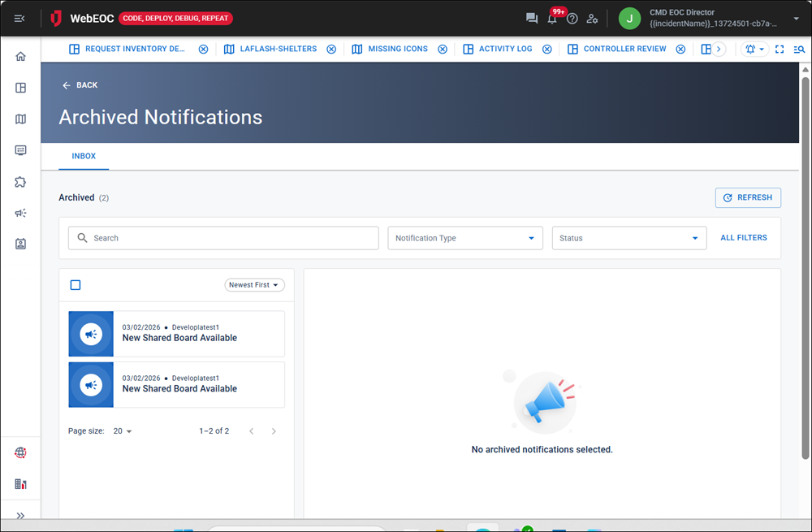
Task: Switch to ACTIVITY LOG tab
Action: (x=498, y=49)
